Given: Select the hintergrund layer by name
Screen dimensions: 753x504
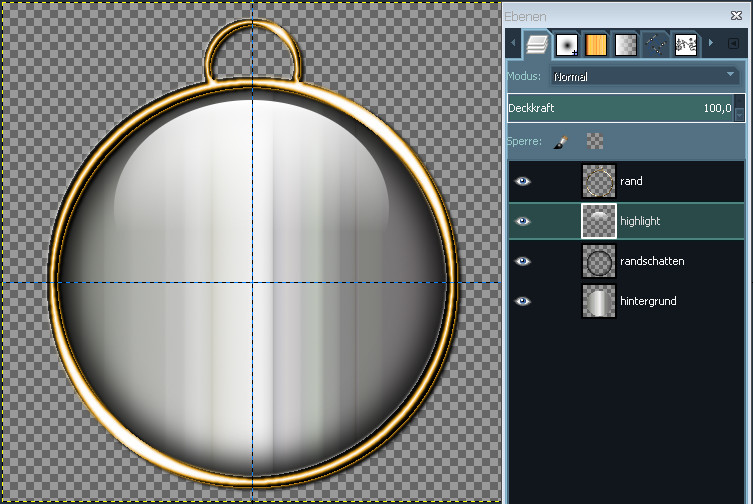Looking at the screenshot, I should pyautogui.click(x=648, y=301).
